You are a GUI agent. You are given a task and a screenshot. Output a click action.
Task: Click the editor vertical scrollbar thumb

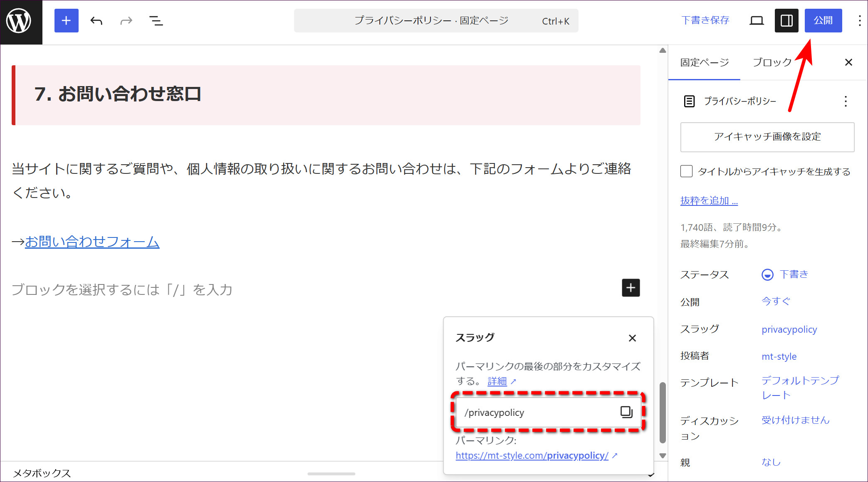[663, 413]
